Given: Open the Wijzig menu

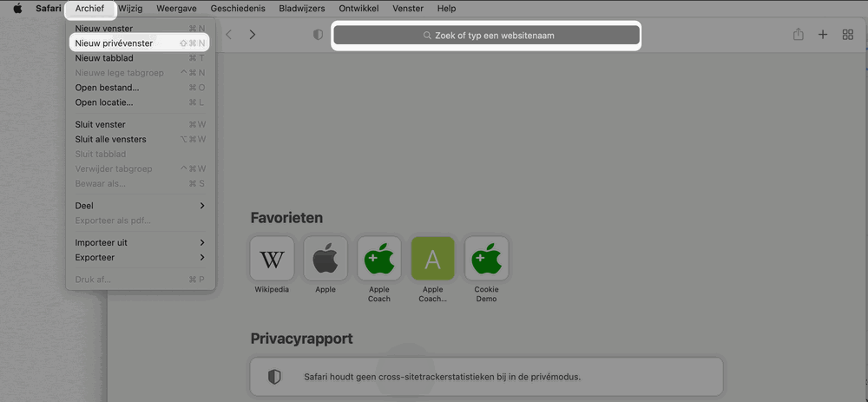Looking at the screenshot, I should click(x=131, y=9).
